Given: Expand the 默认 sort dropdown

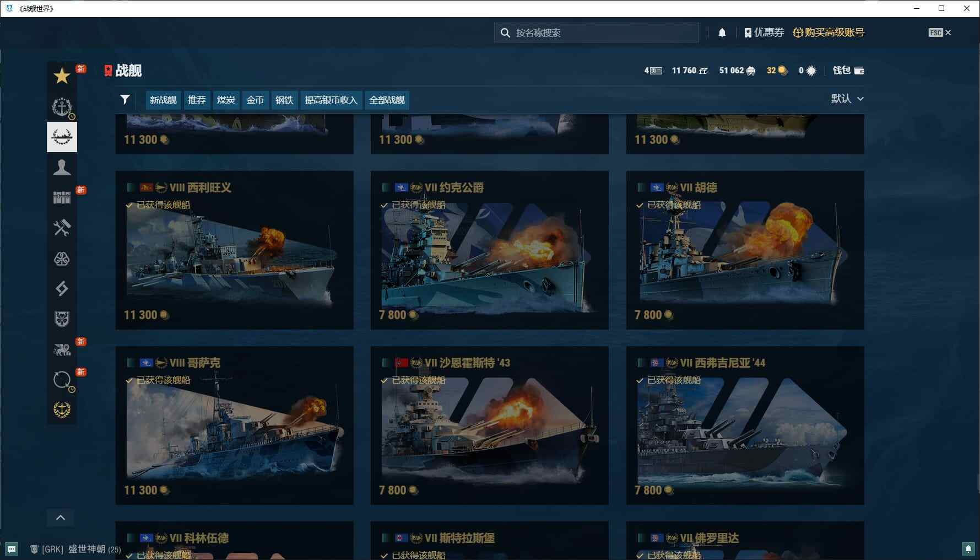Looking at the screenshot, I should [847, 99].
